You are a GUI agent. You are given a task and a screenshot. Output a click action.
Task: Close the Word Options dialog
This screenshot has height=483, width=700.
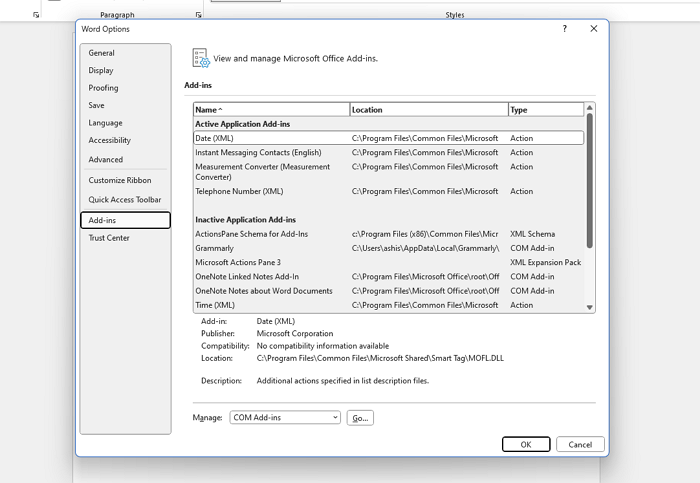pyautogui.click(x=593, y=29)
